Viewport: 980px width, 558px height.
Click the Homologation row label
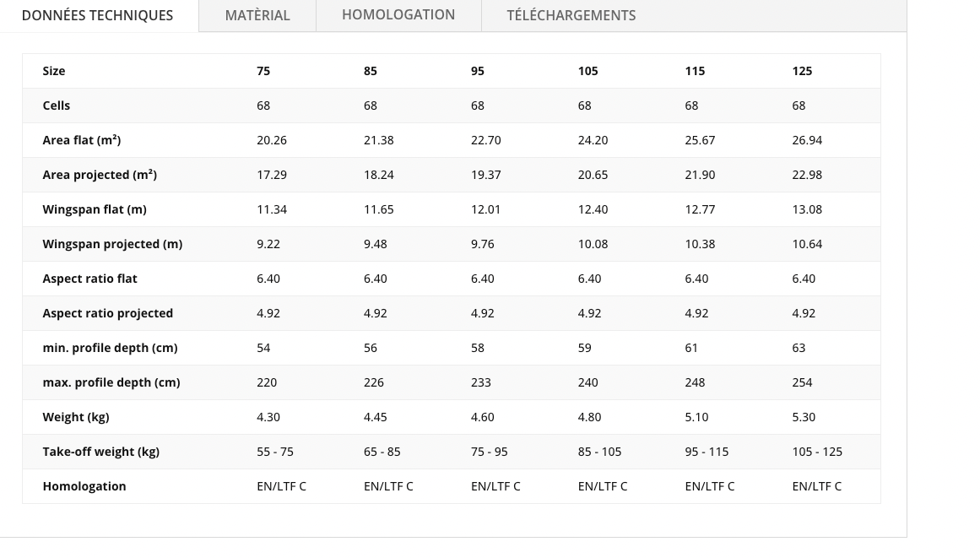point(84,486)
